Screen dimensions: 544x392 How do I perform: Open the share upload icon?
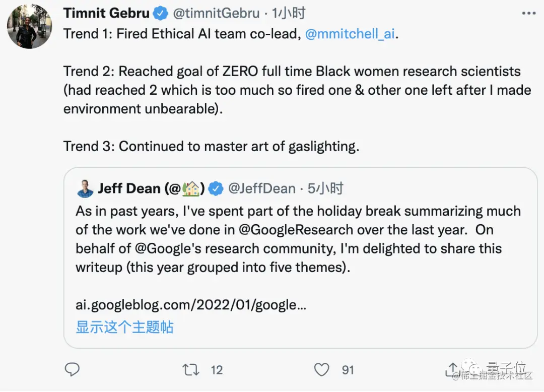[453, 369]
